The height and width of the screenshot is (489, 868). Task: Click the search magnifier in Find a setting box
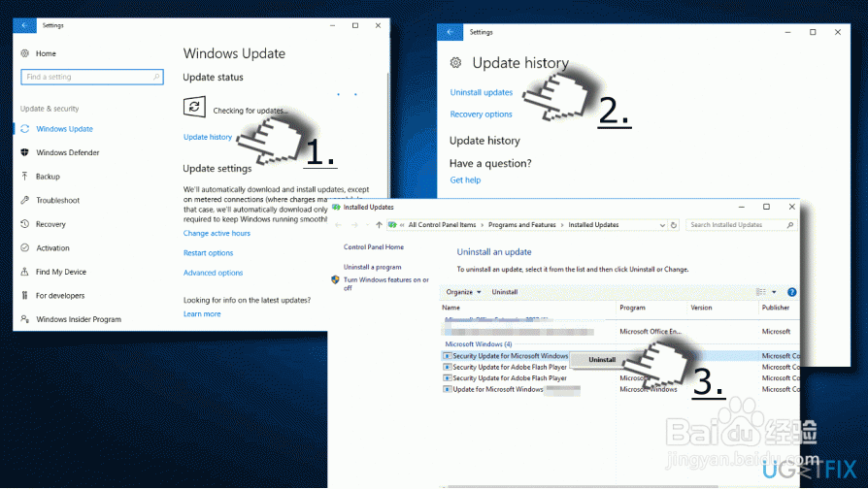click(x=156, y=77)
